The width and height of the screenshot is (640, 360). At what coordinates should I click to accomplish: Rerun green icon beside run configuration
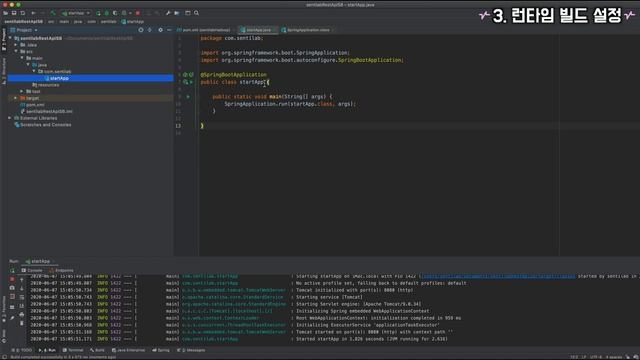(98, 13)
